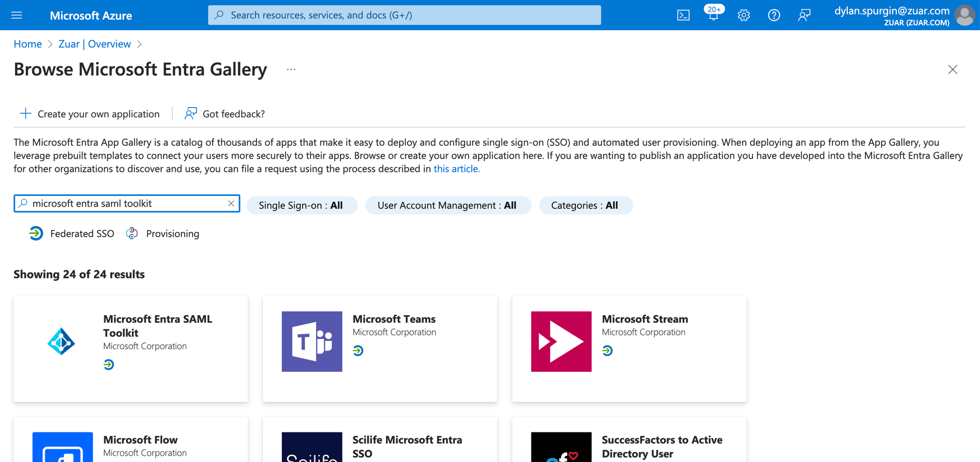Click federated SSO icon on SAML Toolkit card
The width and height of the screenshot is (980, 462).
pyautogui.click(x=109, y=365)
